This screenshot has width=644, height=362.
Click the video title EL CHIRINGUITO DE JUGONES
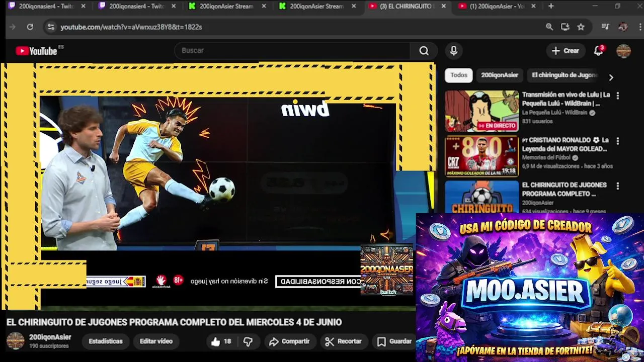174,322
